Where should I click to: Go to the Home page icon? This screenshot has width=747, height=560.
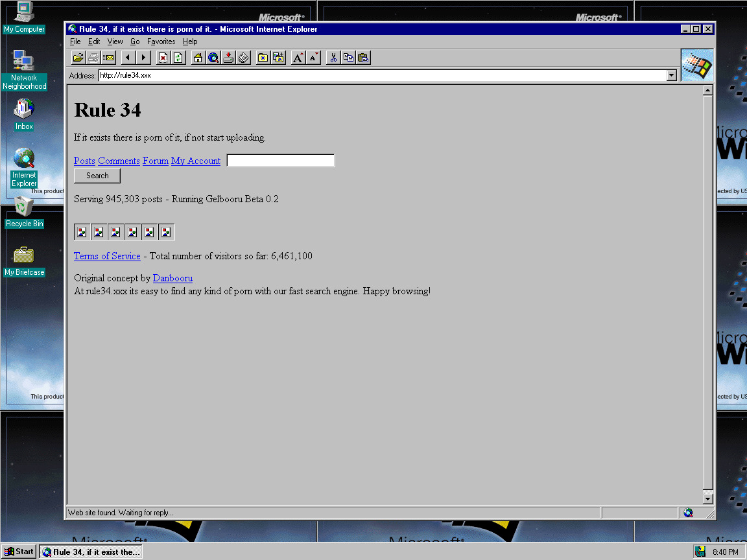198,58
